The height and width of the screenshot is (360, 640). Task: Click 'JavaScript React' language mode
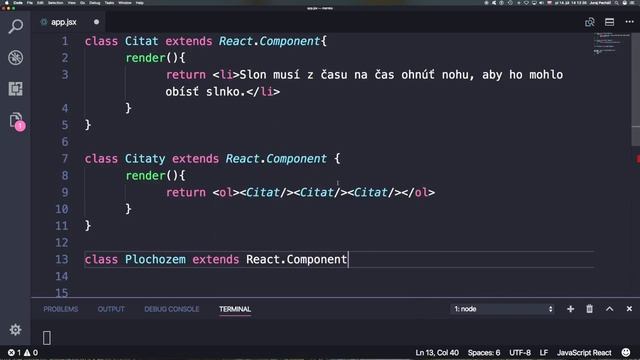coord(584,353)
